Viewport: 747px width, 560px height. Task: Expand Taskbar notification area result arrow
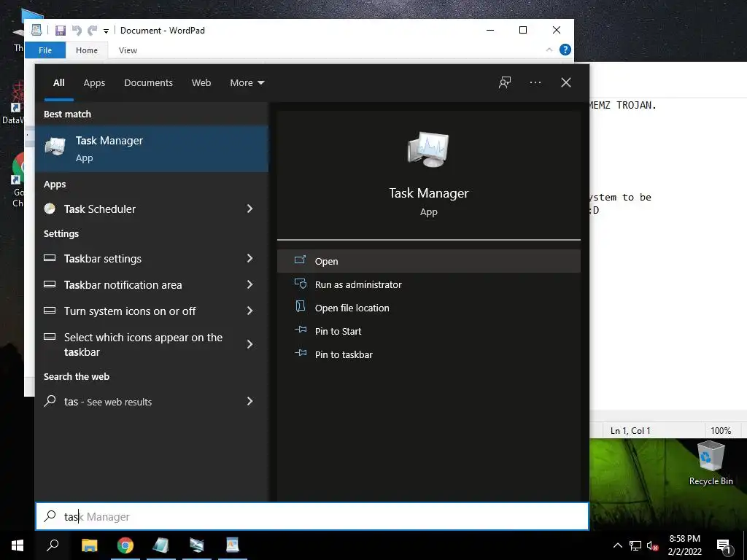coord(249,284)
